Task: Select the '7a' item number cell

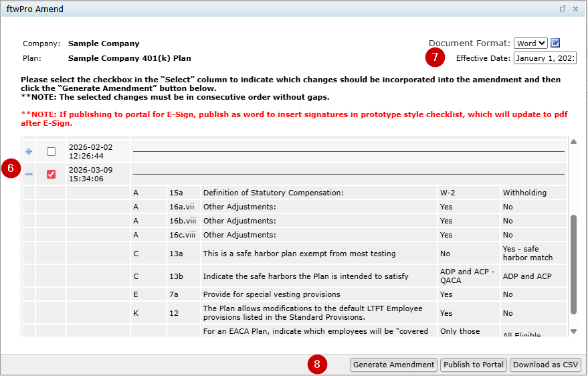Action: [x=183, y=294]
